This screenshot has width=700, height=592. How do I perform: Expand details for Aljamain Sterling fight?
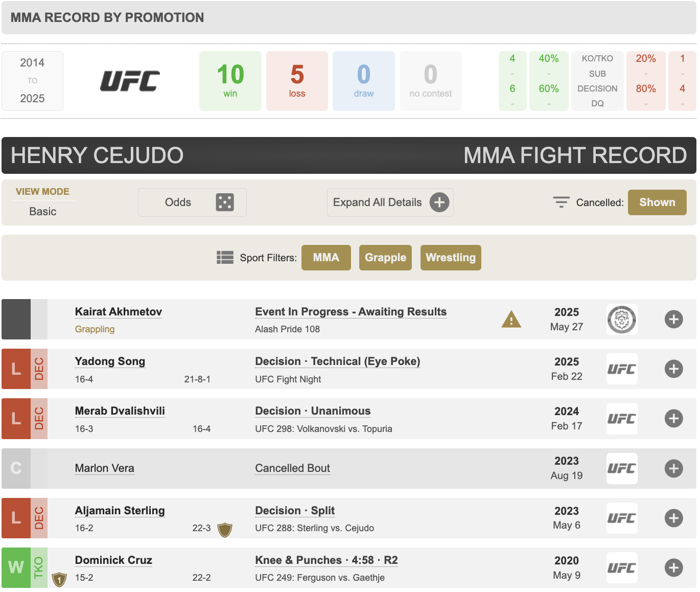tap(674, 518)
